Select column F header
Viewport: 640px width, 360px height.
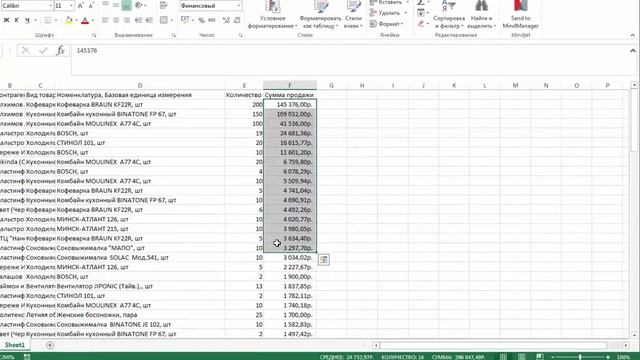[290, 85]
